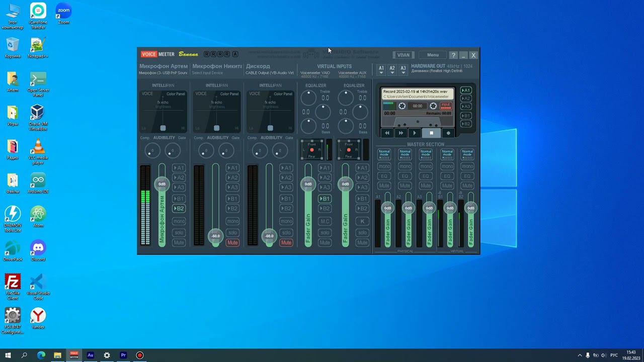Click the Дискорд strip name label
This screenshot has height=362, width=644.
click(258, 66)
